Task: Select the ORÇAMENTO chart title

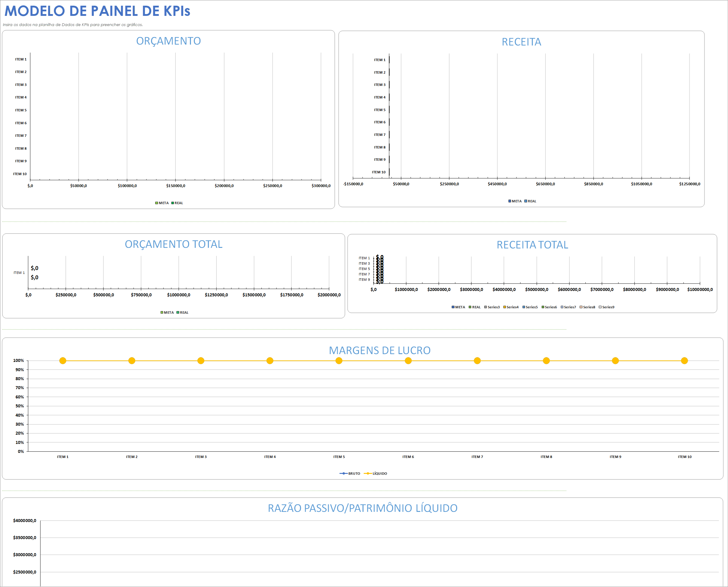Action: coord(168,41)
